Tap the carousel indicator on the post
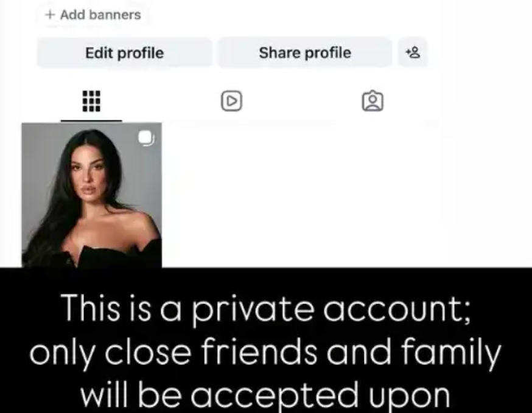Screen dimensions: 532x413 [x=146, y=138]
